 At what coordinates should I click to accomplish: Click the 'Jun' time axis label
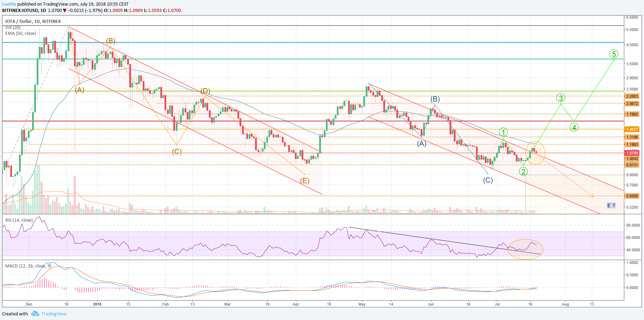click(x=431, y=304)
